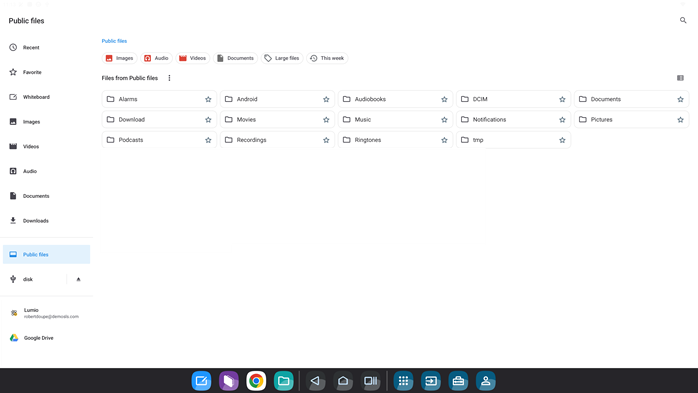Select Images in the sidebar

tap(46, 122)
